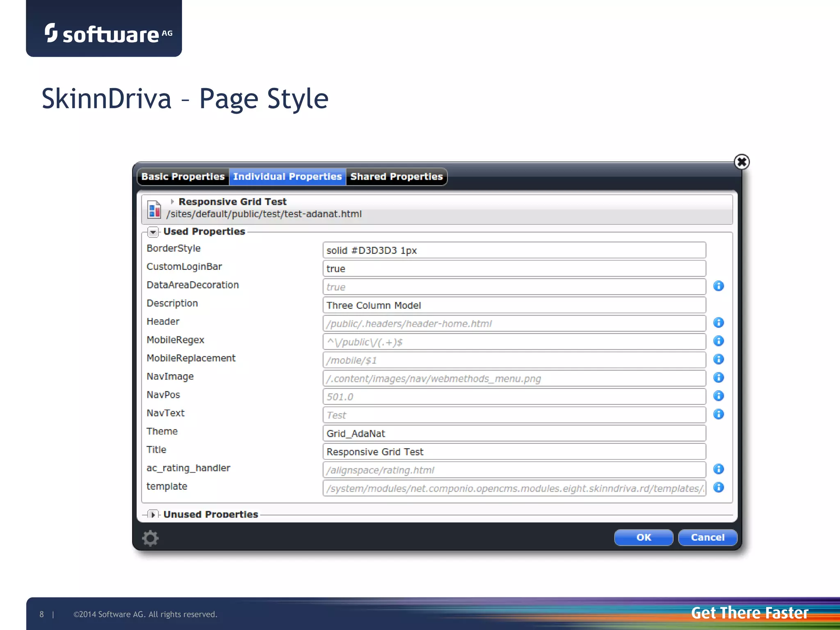
Task: Expand the Unused Properties section
Action: pos(153,514)
